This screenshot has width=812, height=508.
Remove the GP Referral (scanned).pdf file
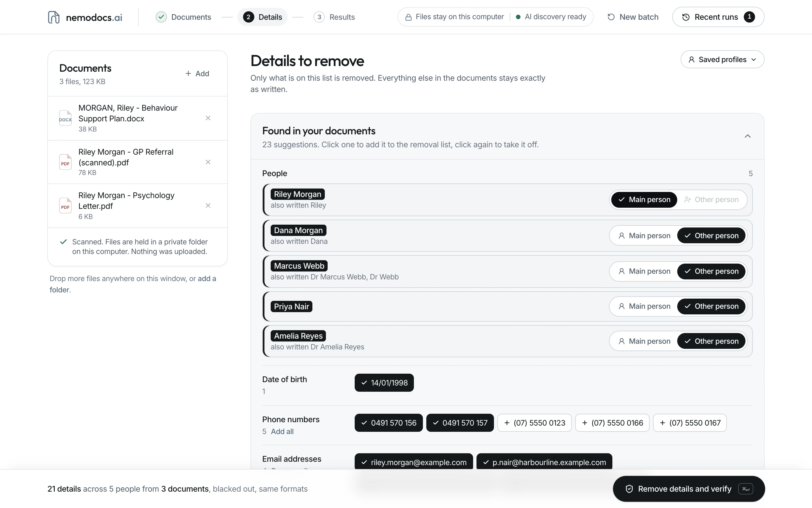coord(208,162)
